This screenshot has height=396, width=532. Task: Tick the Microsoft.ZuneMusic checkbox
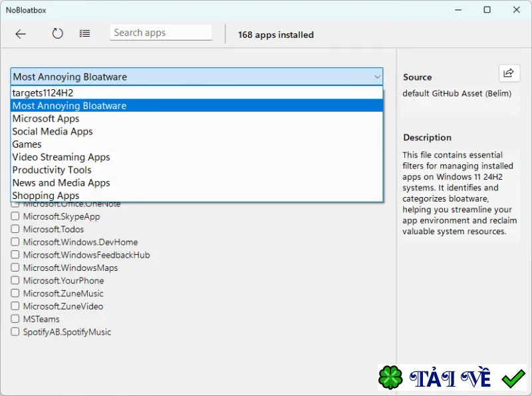[15, 293]
